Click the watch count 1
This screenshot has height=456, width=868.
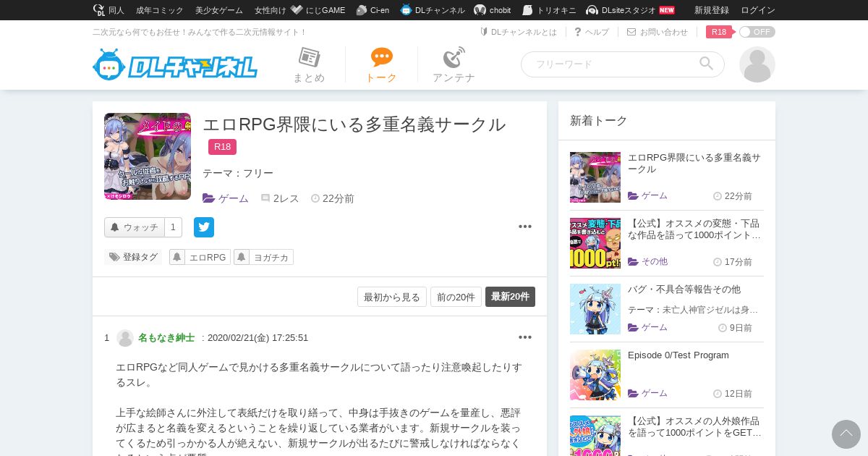173,227
